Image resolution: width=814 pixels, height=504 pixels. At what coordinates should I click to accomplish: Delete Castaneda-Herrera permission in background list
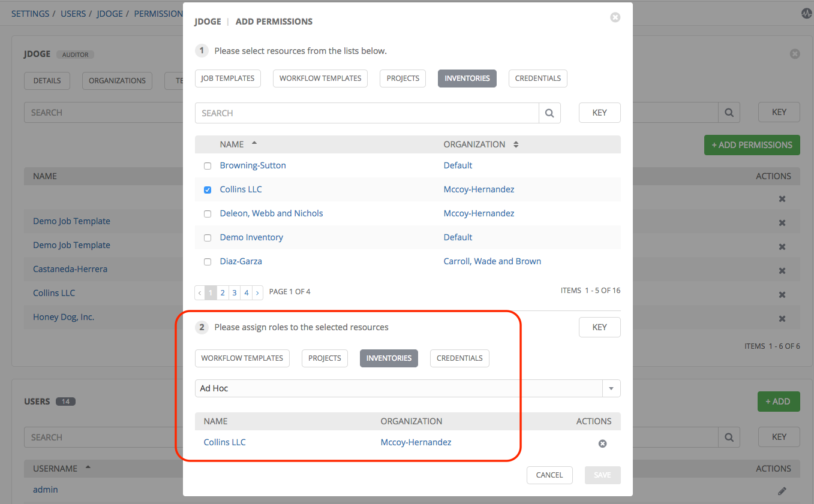(x=782, y=270)
